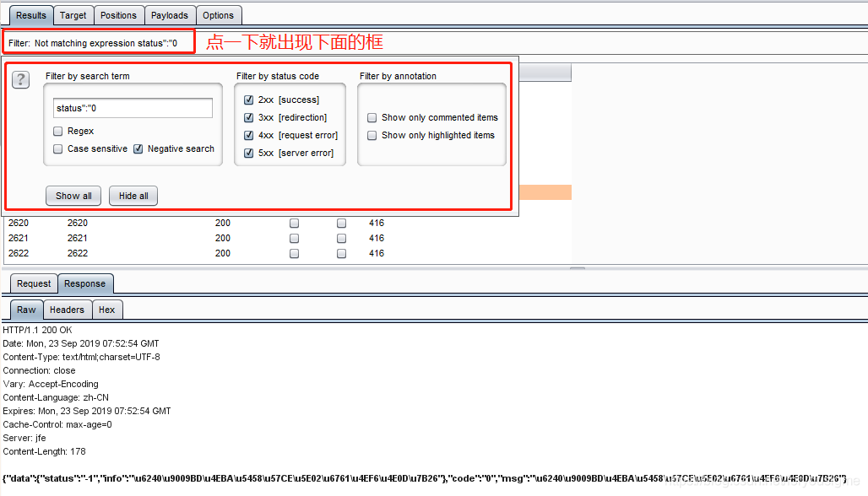
Task: Click the Show all button
Action: tap(73, 196)
